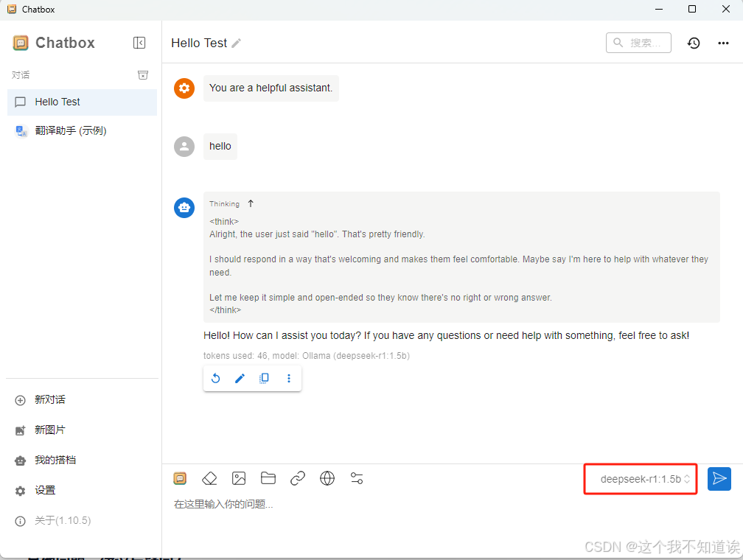Screen dimensions: 743x560
Task: Send the message with the paper plane button
Action: tap(719, 478)
